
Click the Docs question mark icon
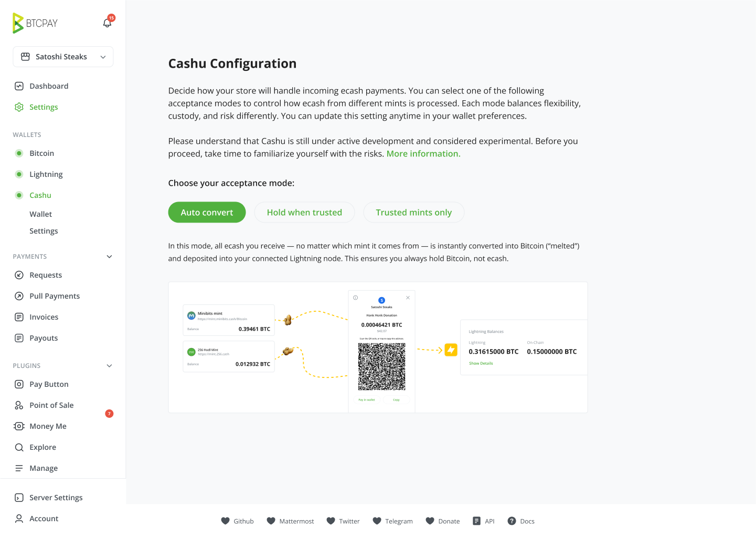(x=512, y=521)
